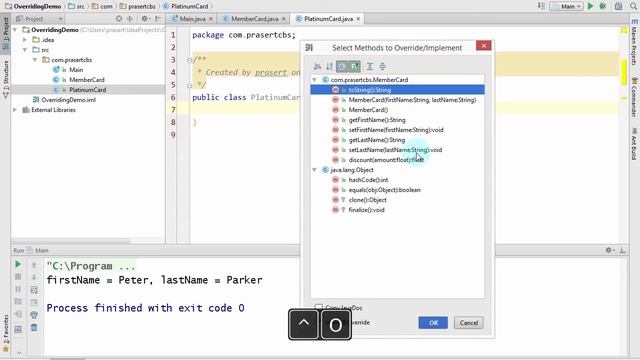Hide the Project tool window
The width and height of the screenshot is (640, 360).
coord(158,19)
